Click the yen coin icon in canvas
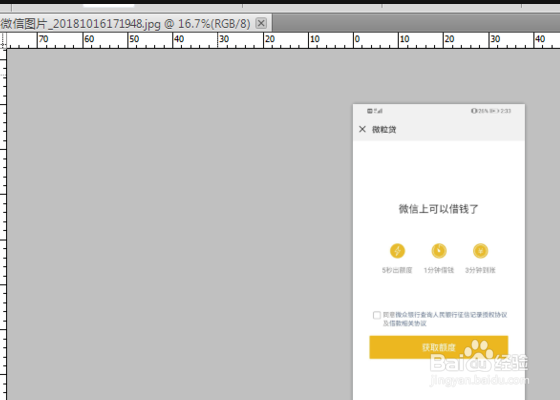This screenshot has height=400, width=560. pyautogui.click(x=480, y=251)
